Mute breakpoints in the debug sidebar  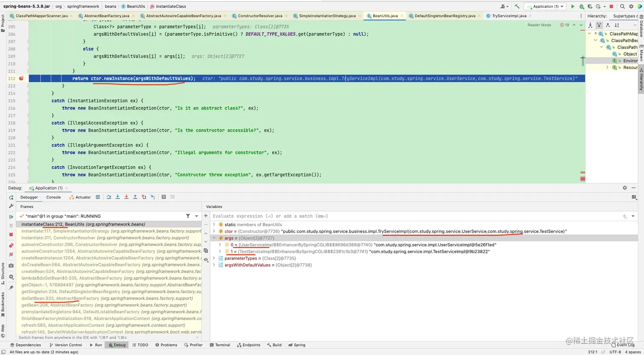(x=11, y=254)
